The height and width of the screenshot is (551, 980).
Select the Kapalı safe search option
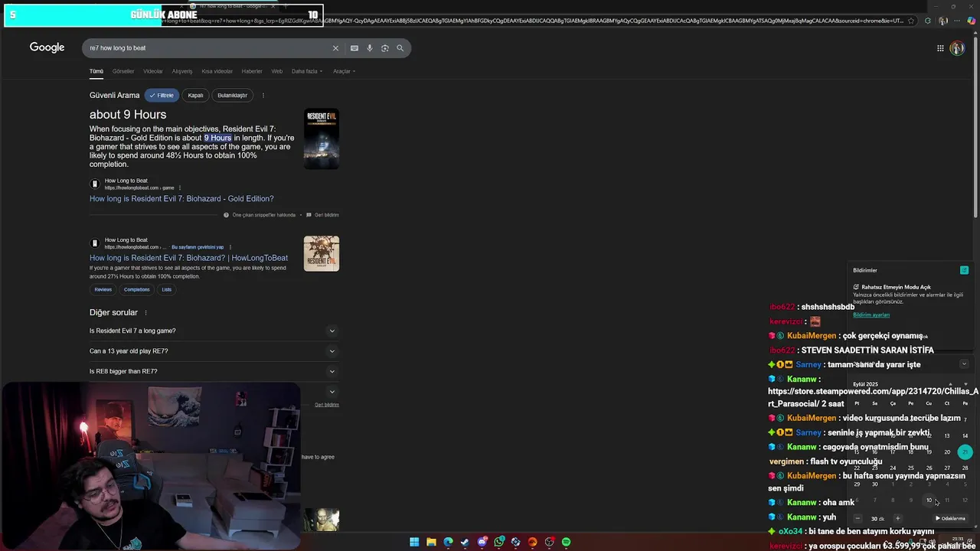(195, 96)
